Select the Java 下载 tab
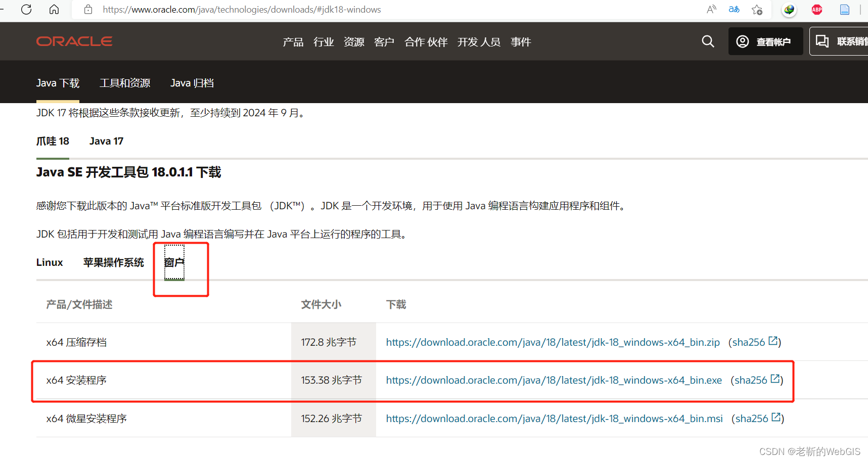Viewport: 868px width, 461px height. coord(58,83)
